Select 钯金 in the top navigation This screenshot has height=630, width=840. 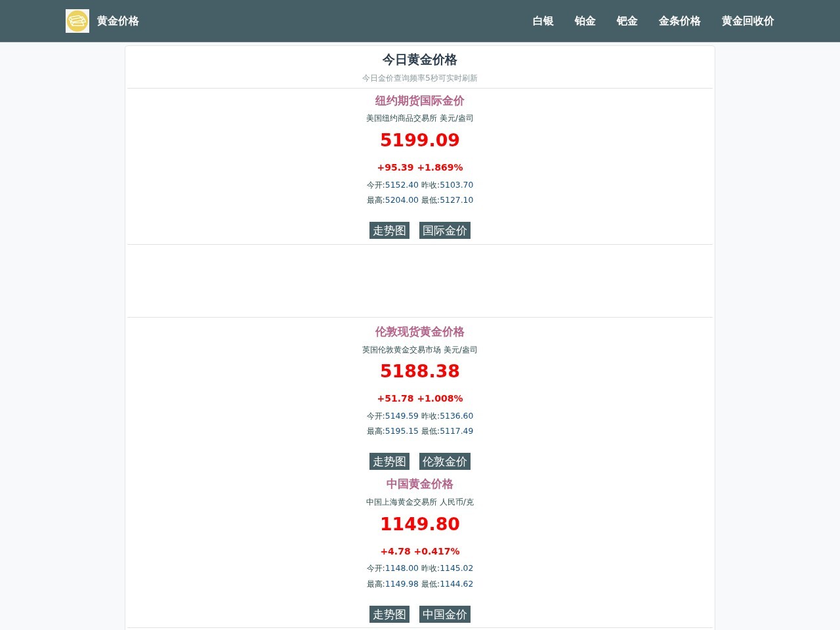tap(627, 21)
